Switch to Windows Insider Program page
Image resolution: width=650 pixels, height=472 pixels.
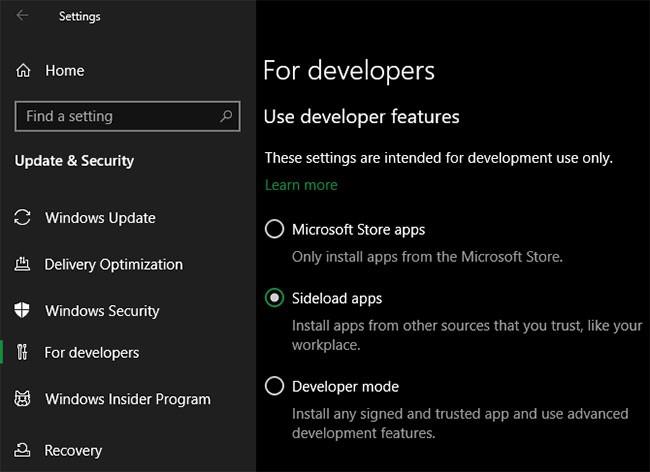pos(127,399)
